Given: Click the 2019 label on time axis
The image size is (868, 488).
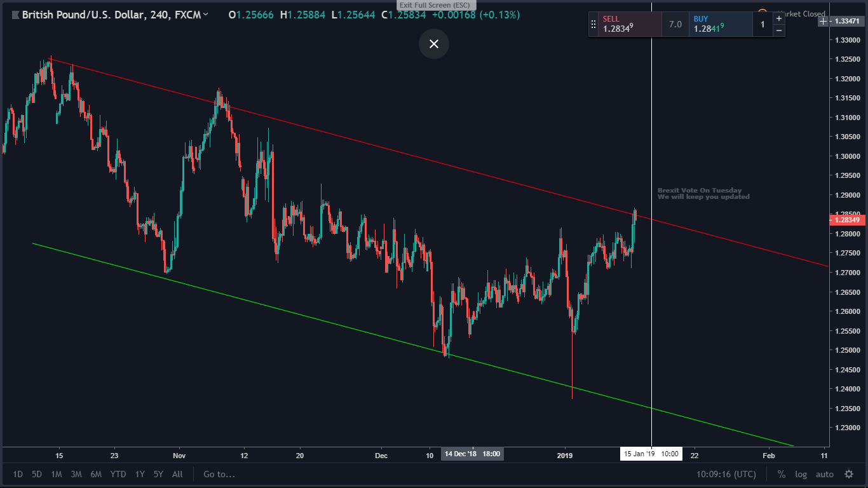Looking at the screenshot, I should click(x=565, y=455).
